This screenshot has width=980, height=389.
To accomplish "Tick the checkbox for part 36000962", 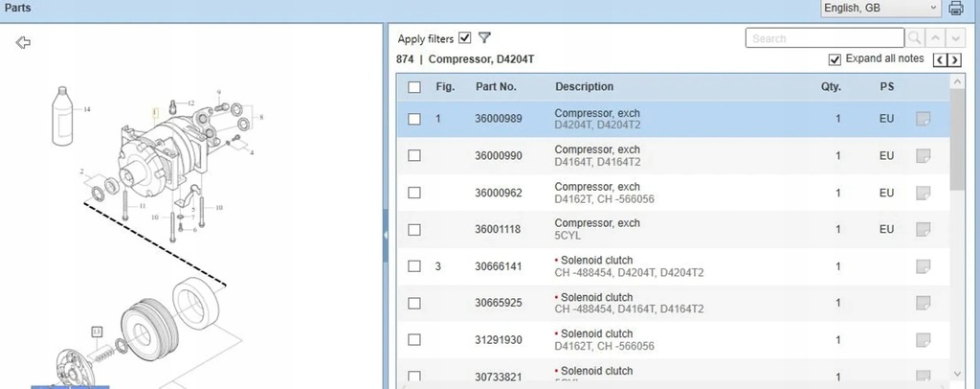I will point(414,193).
